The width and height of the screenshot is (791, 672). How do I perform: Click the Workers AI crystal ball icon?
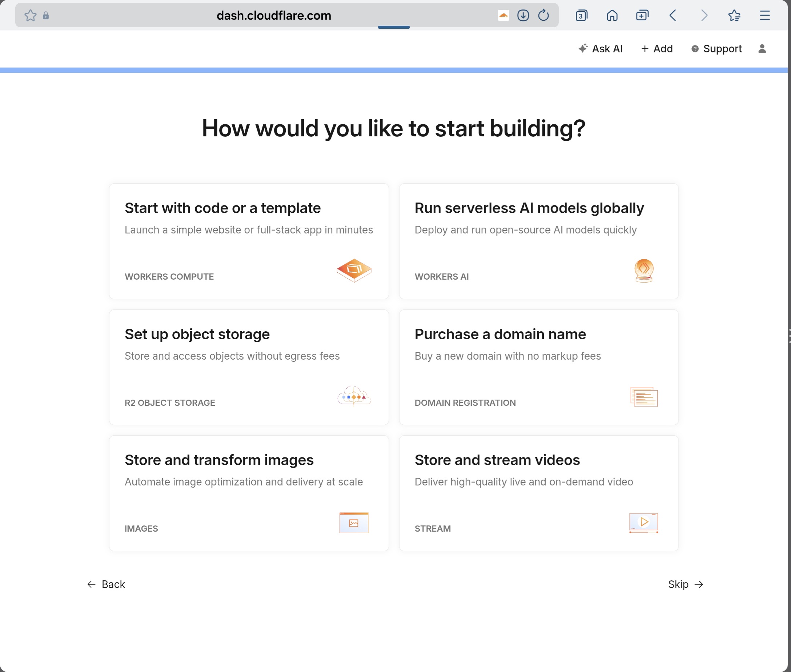coord(644,271)
